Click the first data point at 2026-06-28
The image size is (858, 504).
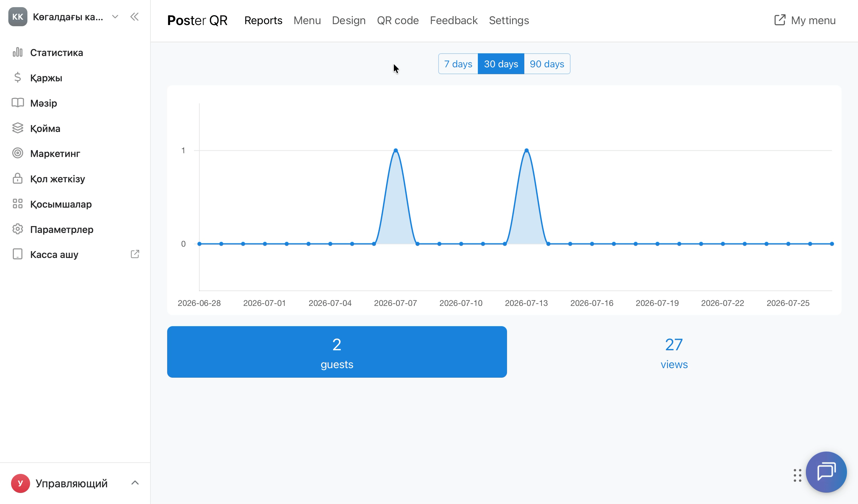200,244
